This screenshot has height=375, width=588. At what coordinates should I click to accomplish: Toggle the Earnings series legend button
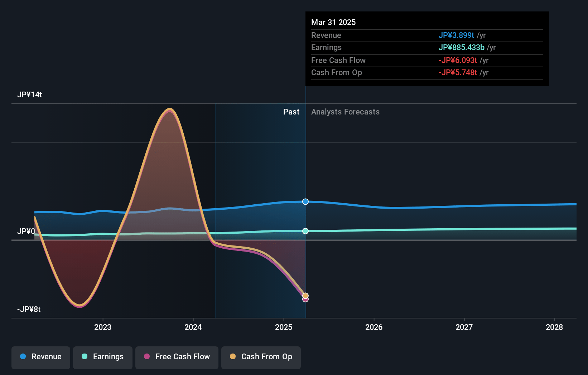(x=103, y=357)
